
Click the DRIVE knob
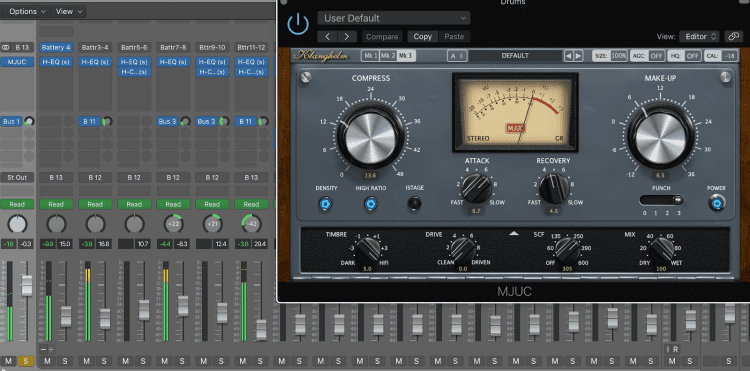pyautogui.click(x=463, y=251)
